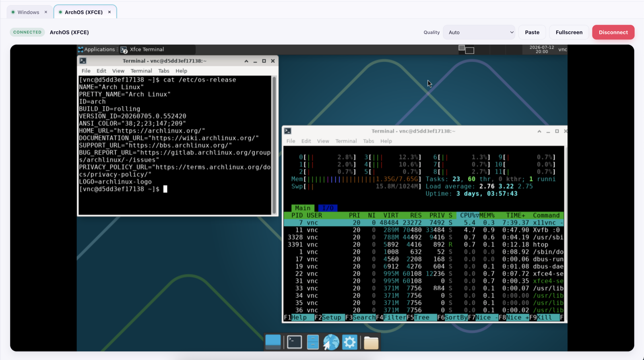Sort htop by the VIRT column header

[x=391, y=215]
